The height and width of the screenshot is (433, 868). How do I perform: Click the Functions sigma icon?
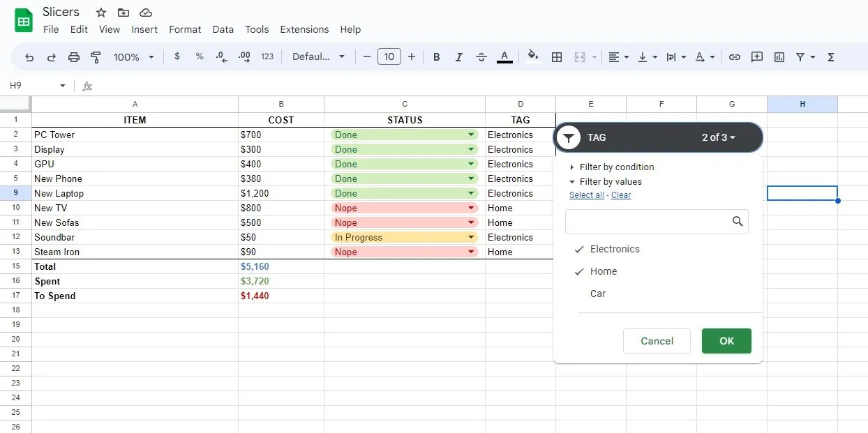click(x=830, y=57)
